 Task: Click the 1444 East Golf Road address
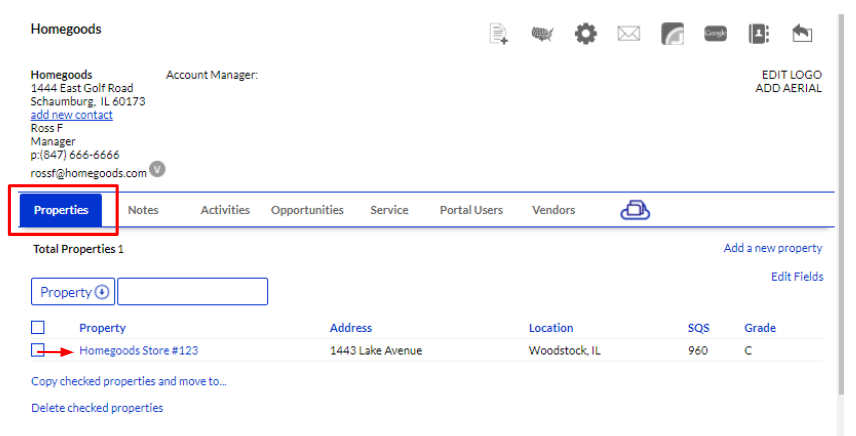(x=82, y=88)
